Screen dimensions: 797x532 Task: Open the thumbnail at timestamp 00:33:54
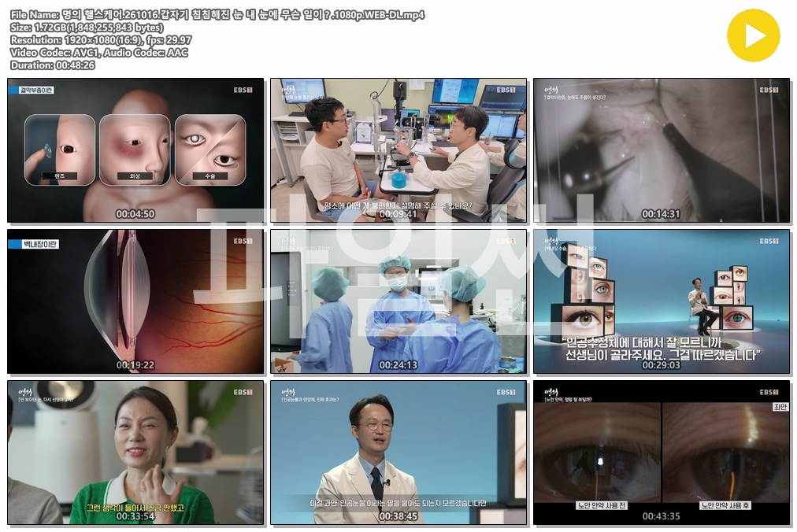pos(135,453)
